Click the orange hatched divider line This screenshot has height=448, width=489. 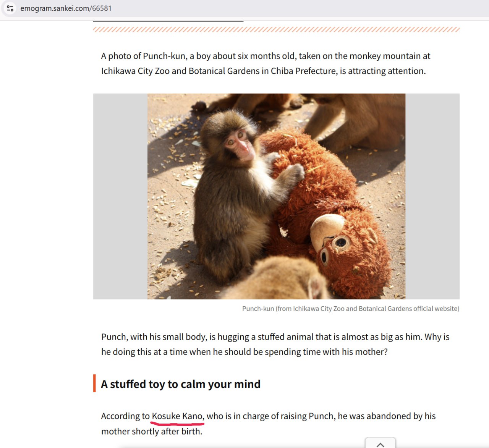click(276, 29)
